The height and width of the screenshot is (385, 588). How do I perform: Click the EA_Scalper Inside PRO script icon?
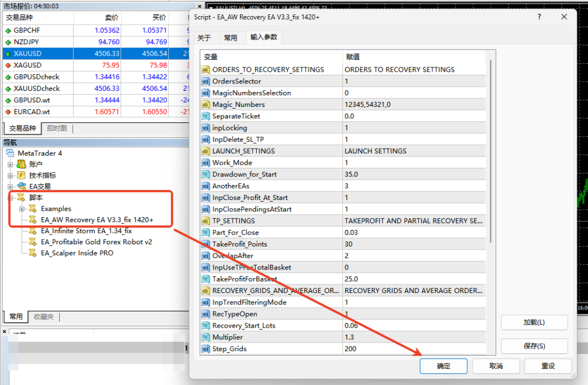point(33,253)
